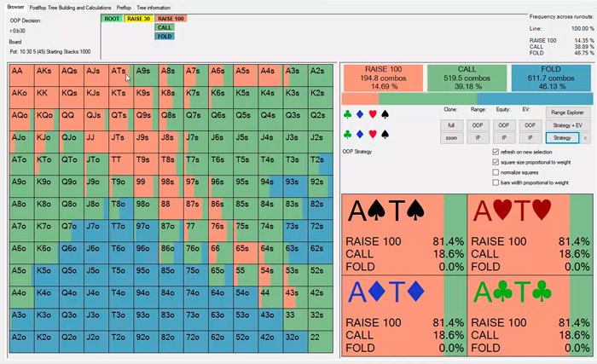Go to the ROOT node in tree
Screen dimensions: 597x364
pyautogui.click(x=111, y=18)
